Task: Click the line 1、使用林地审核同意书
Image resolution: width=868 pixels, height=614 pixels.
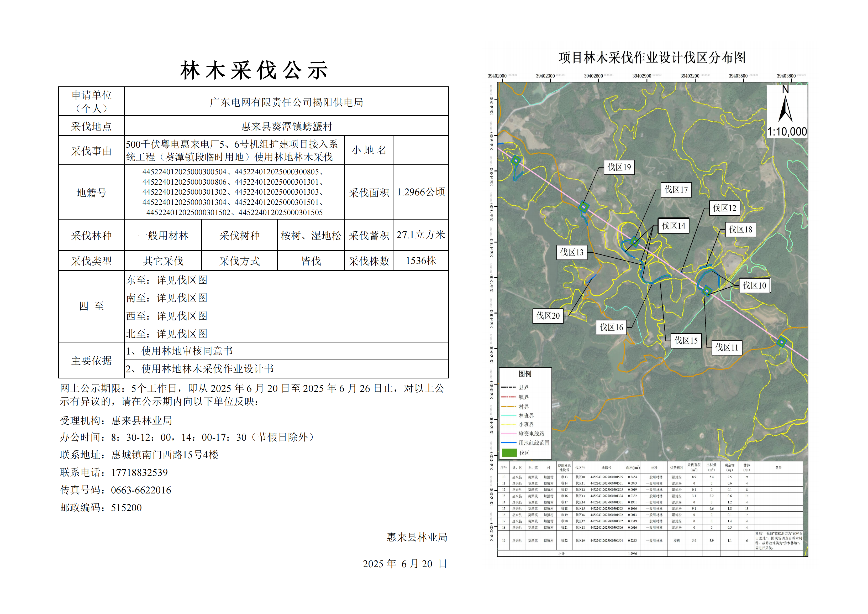Action: pos(179,351)
